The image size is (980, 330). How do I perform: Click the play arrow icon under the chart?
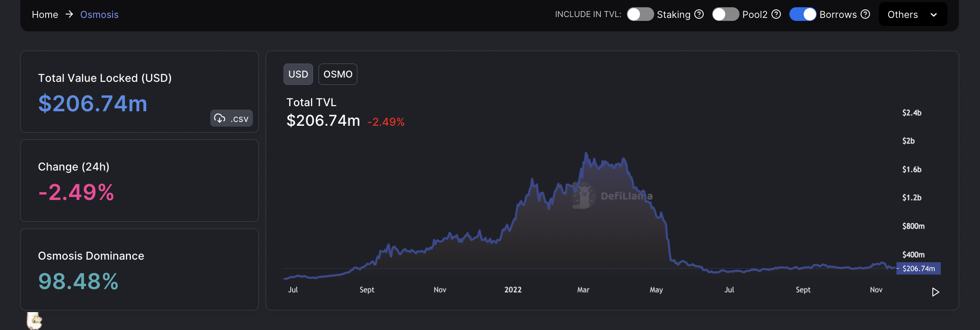(x=935, y=292)
